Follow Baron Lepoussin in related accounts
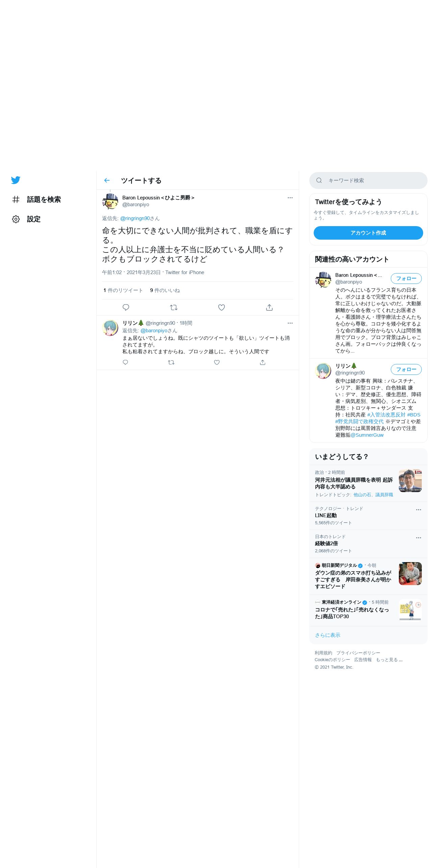Image resolution: width=434 pixels, height=868 pixels. 406,279
